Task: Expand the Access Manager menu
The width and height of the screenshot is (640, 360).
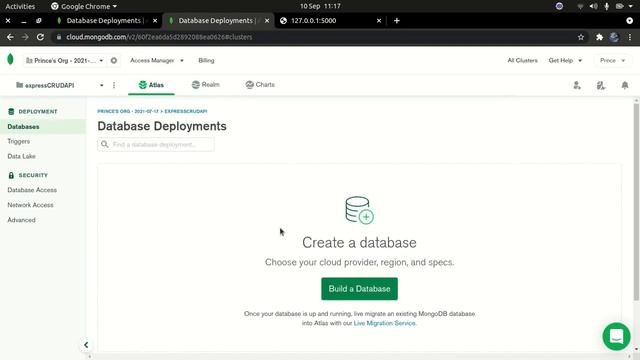Action: [157, 60]
